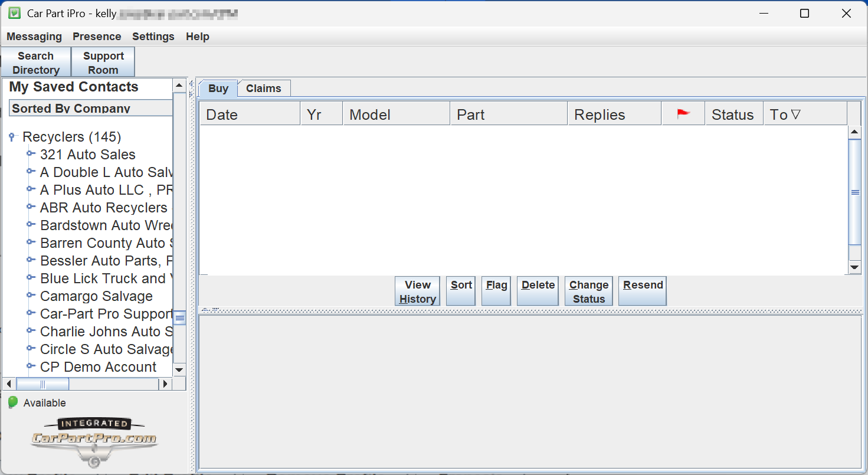Click the Buy table scroll down arrow
Image resolution: width=868 pixels, height=475 pixels.
(854, 267)
